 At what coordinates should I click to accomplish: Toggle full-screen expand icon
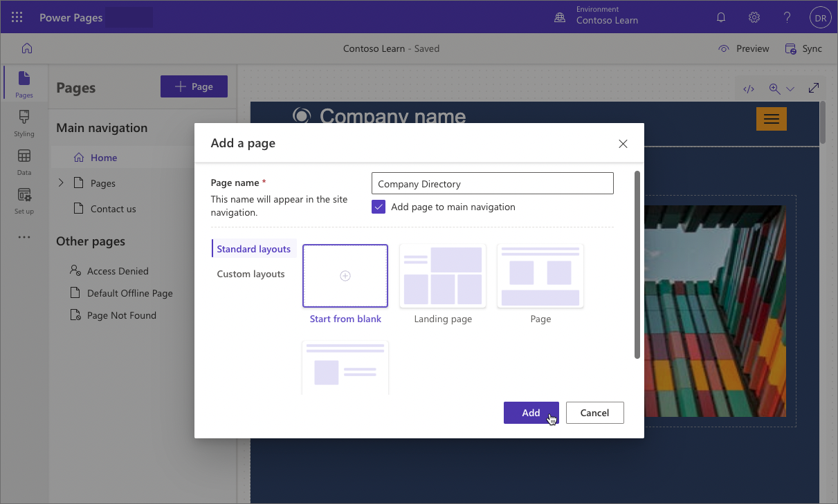814,88
